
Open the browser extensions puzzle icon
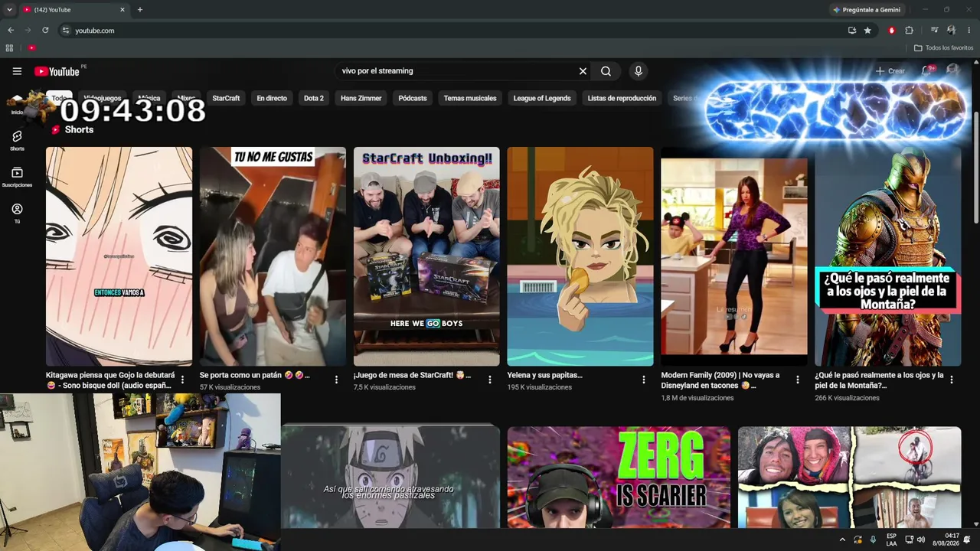coord(909,31)
